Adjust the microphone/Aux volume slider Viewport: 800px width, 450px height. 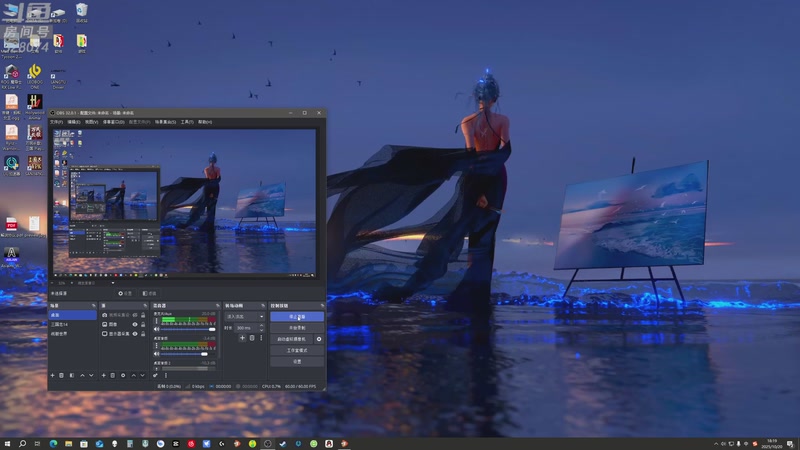[188, 330]
